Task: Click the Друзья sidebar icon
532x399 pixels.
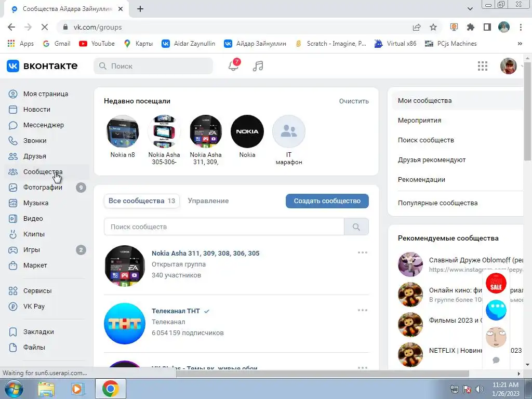Action: click(x=13, y=156)
